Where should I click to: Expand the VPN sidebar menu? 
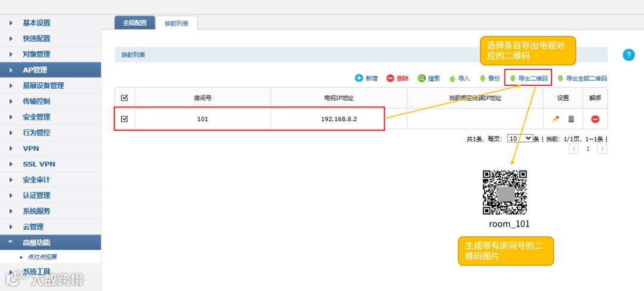coord(51,148)
